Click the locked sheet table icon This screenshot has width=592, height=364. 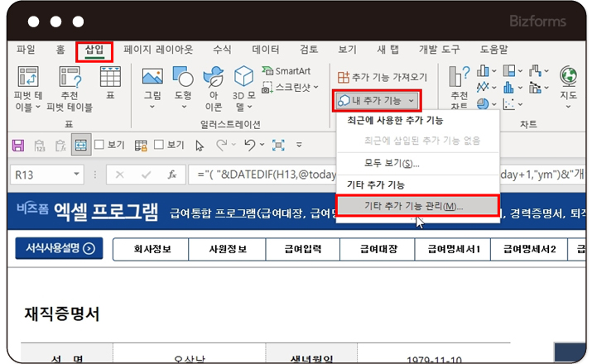(x=141, y=146)
